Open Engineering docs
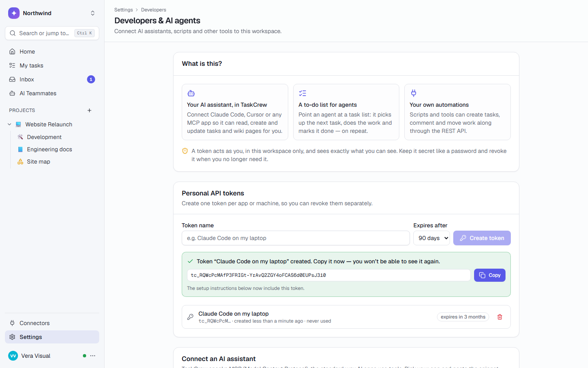The image size is (588, 368). coord(49,149)
